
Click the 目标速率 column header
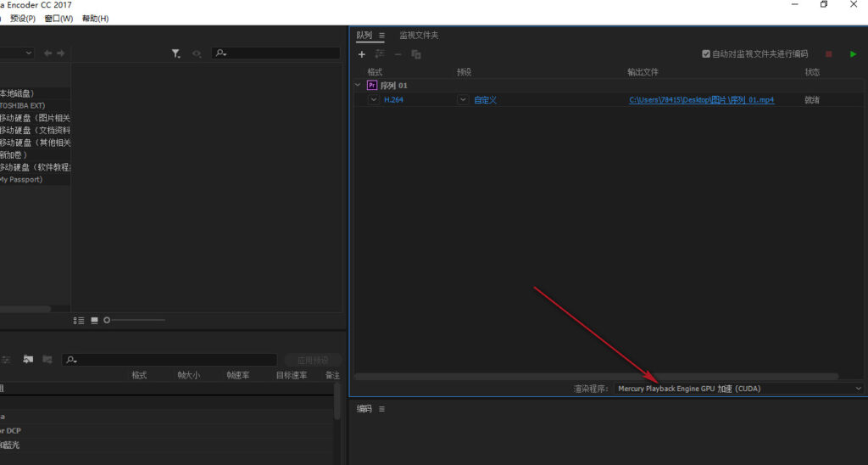tap(292, 375)
